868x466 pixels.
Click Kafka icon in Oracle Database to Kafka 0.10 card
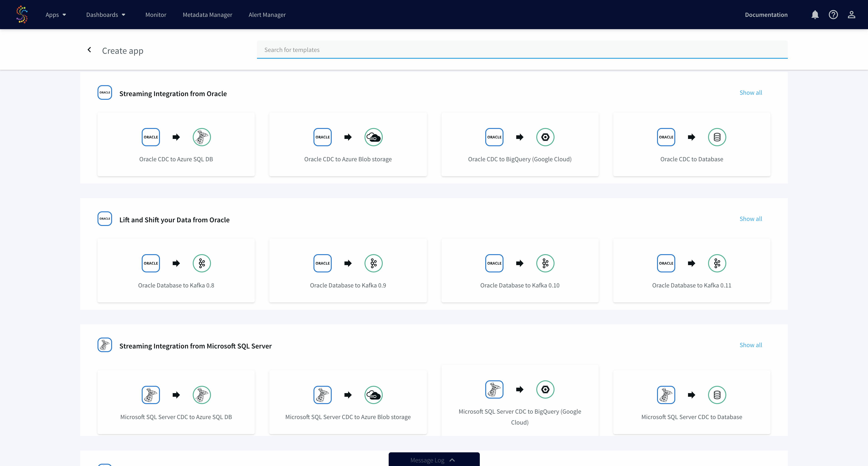545,263
